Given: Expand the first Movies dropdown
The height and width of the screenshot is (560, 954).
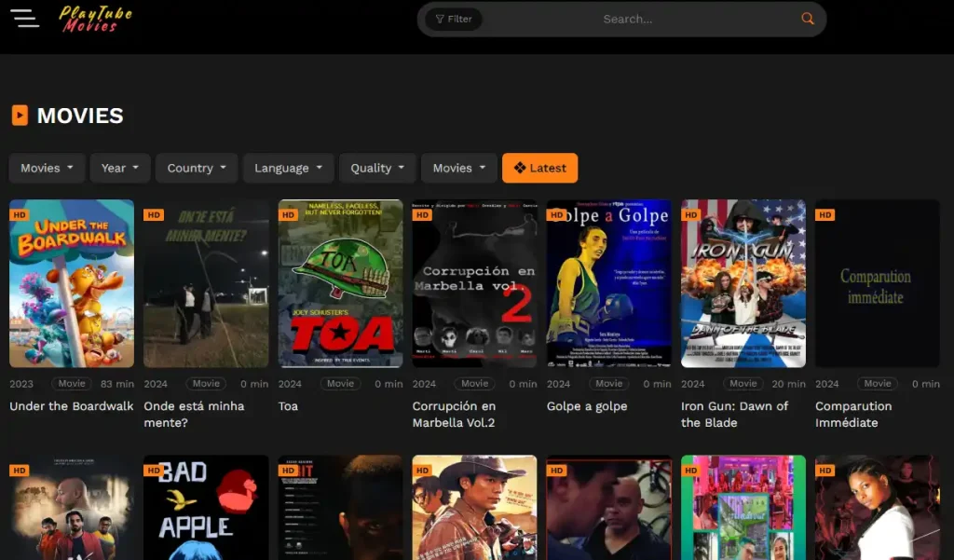Looking at the screenshot, I should point(47,168).
